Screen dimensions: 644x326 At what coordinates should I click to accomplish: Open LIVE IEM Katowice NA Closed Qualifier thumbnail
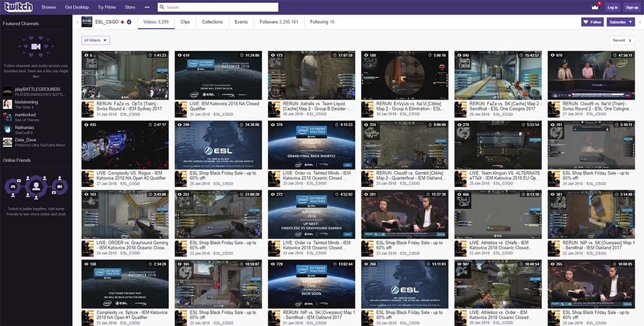click(218, 75)
